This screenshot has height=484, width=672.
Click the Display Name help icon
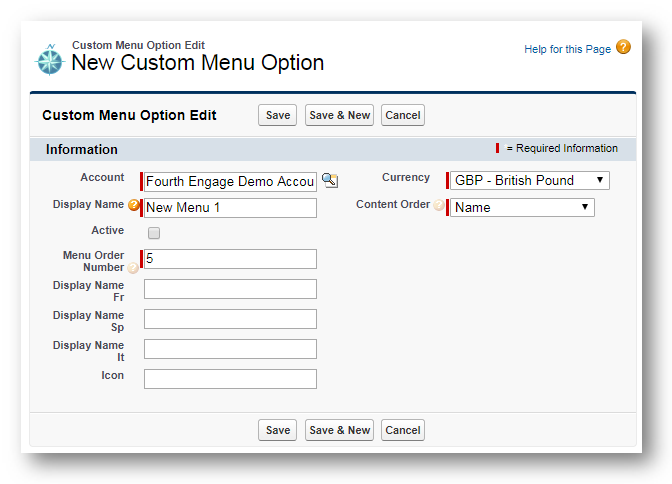pos(133,206)
